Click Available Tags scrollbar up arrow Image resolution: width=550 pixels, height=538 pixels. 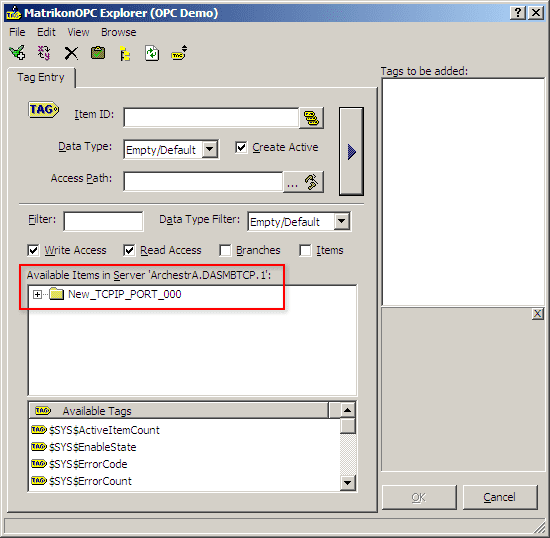pos(347,410)
